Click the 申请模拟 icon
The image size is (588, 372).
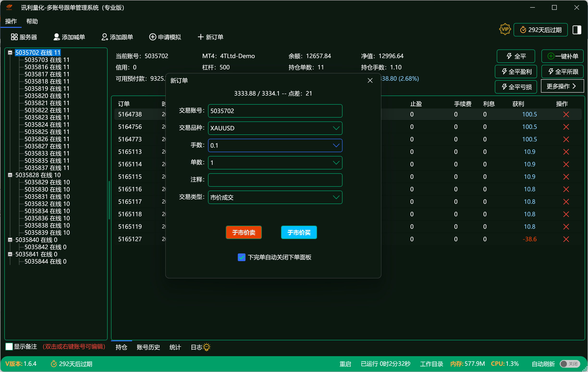pyautogui.click(x=152, y=37)
